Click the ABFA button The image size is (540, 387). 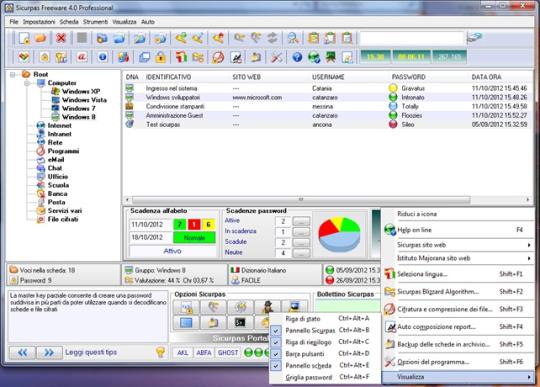(x=204, y=352)
